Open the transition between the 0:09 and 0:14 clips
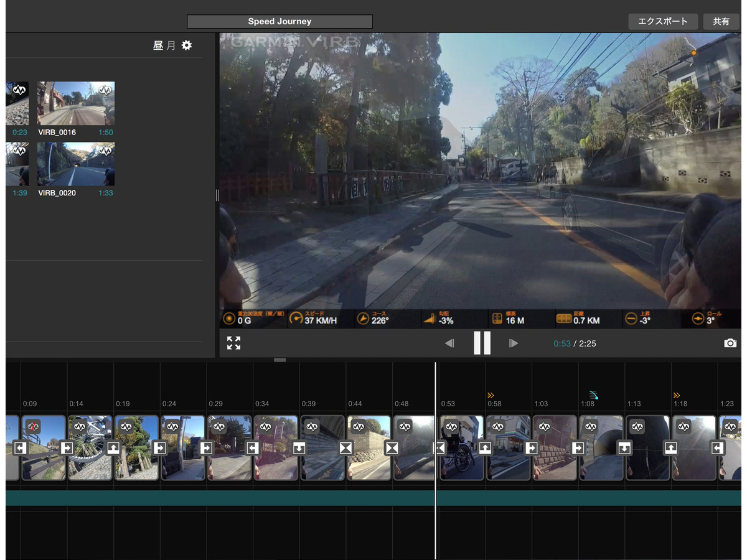Viewport: 747px width, 560px height. pyautogui.click(x=67, y=448)
